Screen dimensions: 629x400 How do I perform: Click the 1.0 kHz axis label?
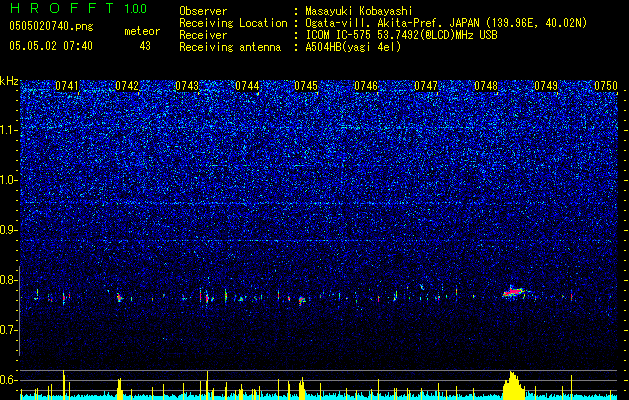point(9,180)
